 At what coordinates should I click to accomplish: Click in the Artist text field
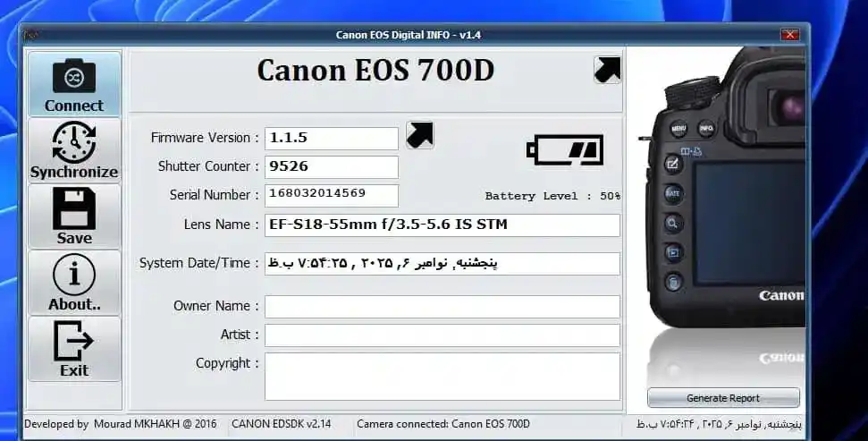pos(442,335)
